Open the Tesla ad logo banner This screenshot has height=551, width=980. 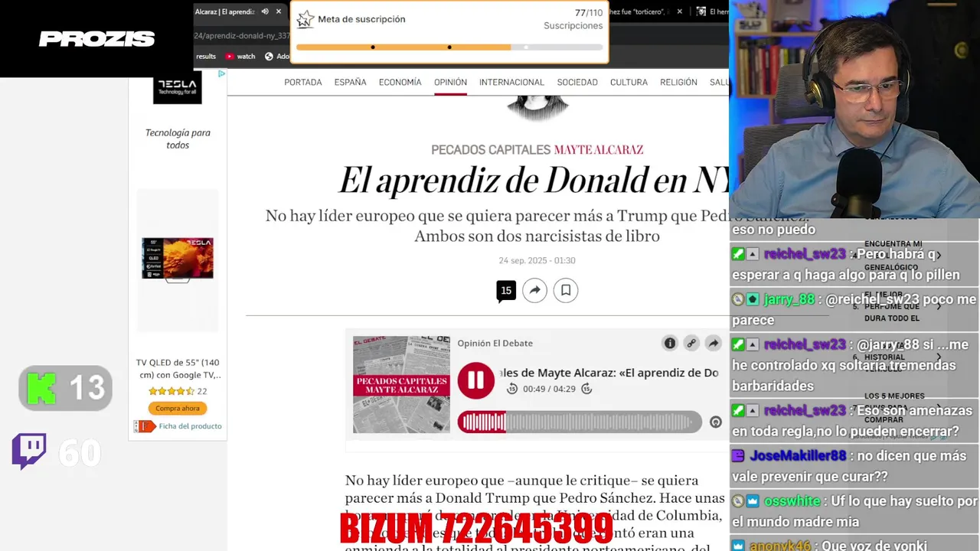click(x=178, y=89)
